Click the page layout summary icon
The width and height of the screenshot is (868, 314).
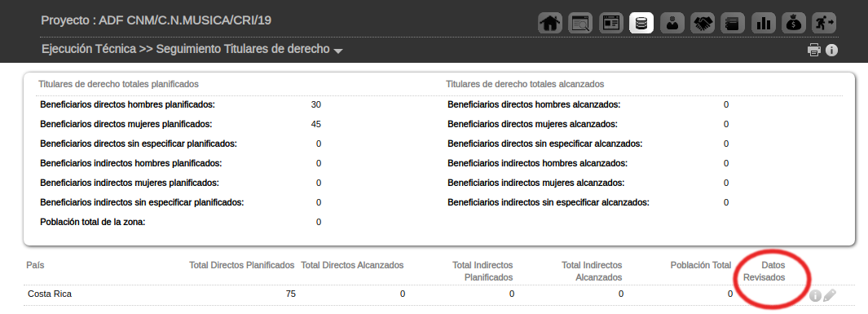coord(611,23)
